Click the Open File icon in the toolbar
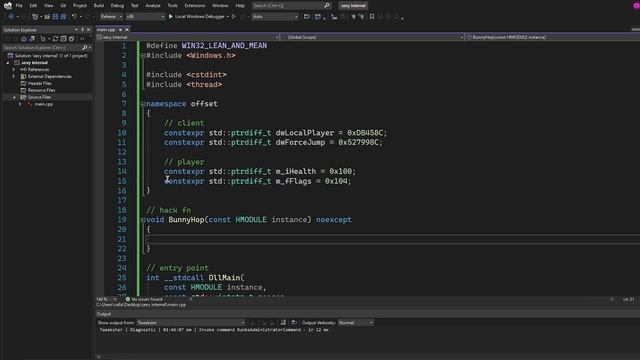This screenshot has height=360, width=640. (47, 17)
